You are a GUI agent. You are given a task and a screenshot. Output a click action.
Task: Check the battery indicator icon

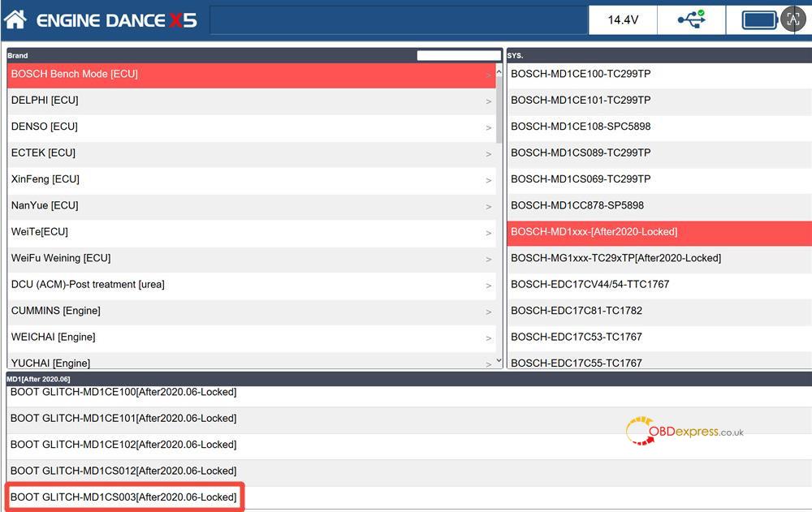759,20
